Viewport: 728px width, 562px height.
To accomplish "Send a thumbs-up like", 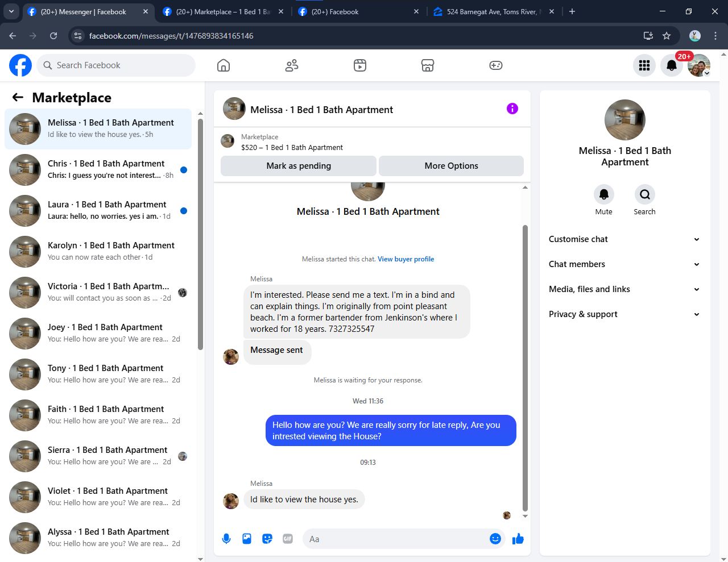I will tap(518, 539).
